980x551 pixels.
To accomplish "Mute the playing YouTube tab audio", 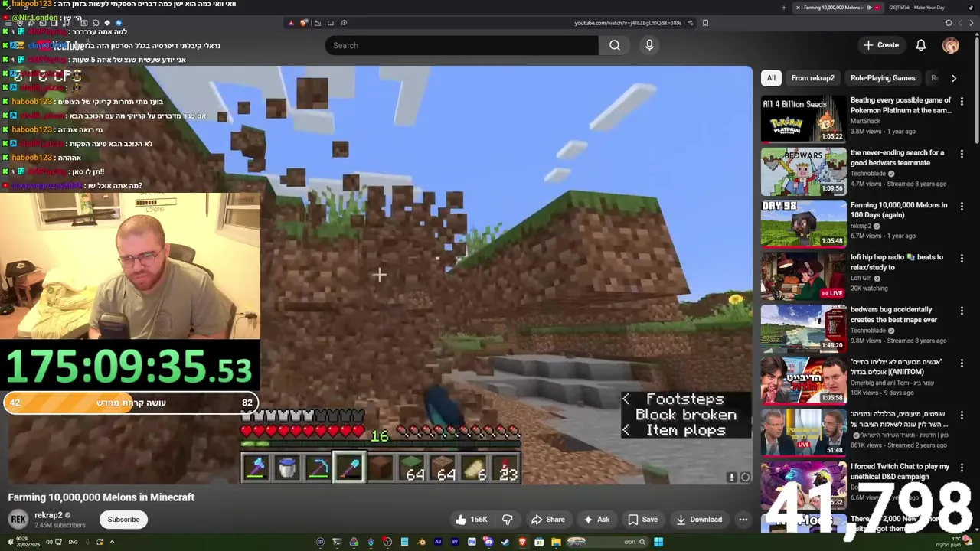I will pos(869,8).
